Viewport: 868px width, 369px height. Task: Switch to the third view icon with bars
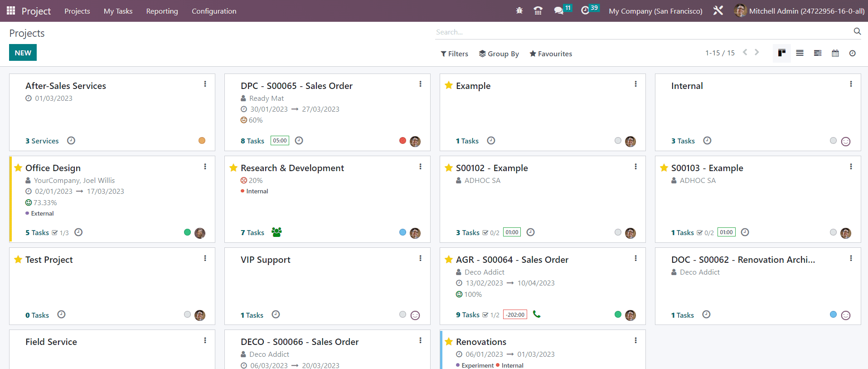[x=818, y=53]
